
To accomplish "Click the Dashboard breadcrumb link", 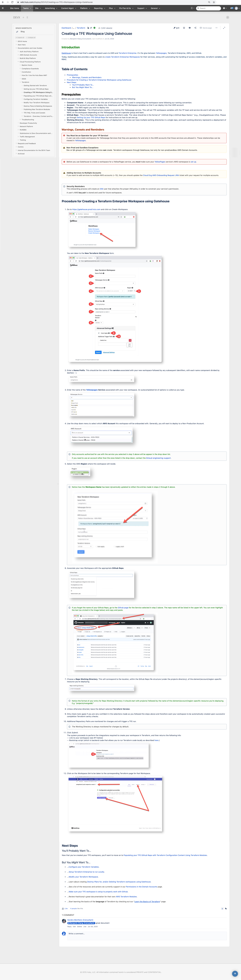I will (x=66, y=28).
